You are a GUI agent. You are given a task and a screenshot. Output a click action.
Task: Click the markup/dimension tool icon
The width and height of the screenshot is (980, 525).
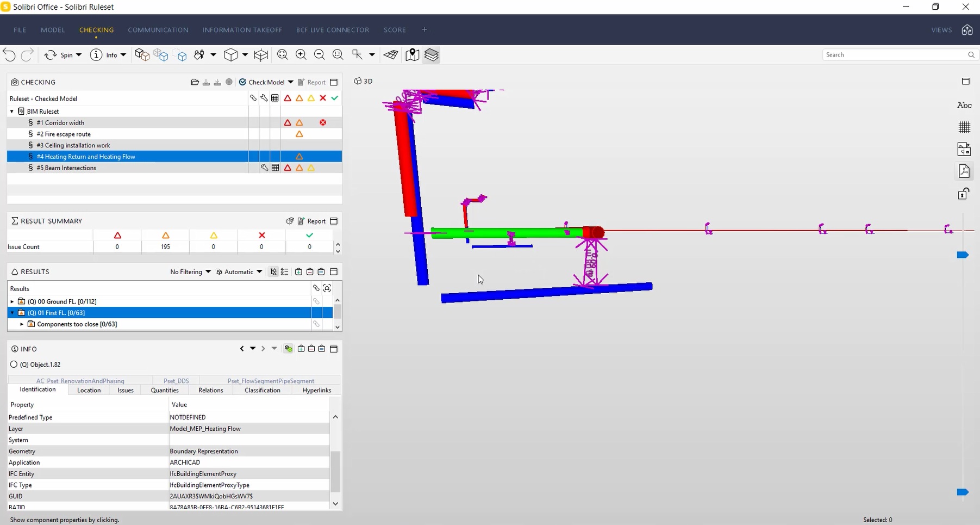[357, 55]
